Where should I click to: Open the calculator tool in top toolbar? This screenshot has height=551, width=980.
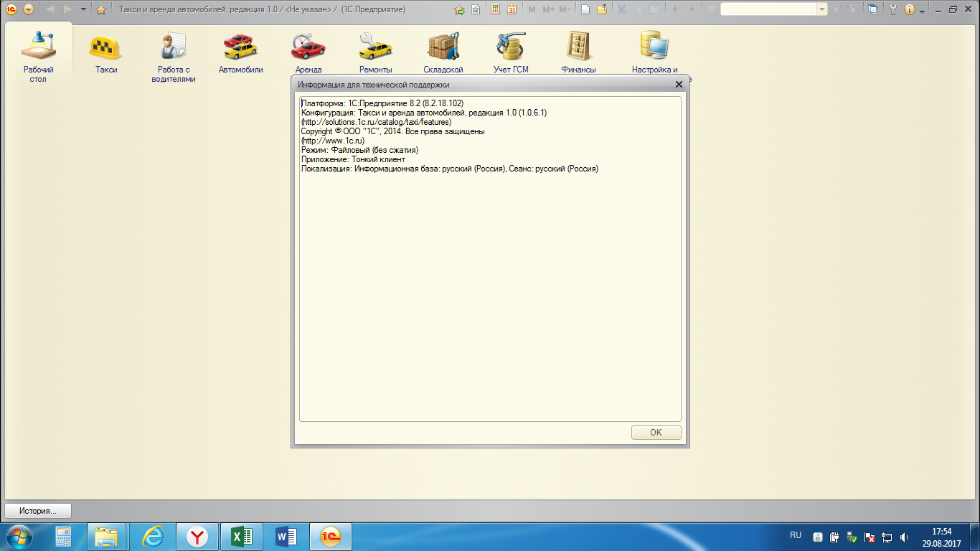495,9
